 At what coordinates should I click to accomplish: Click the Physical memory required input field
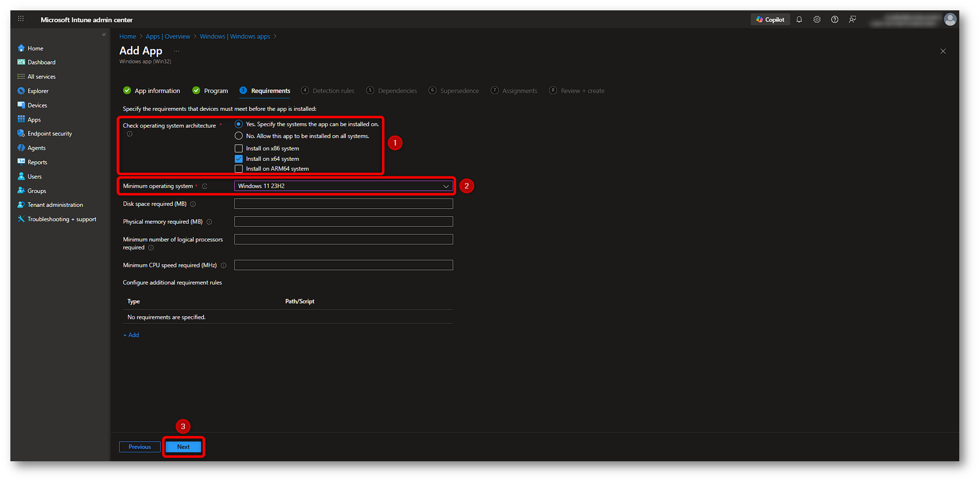click(343, 221)
